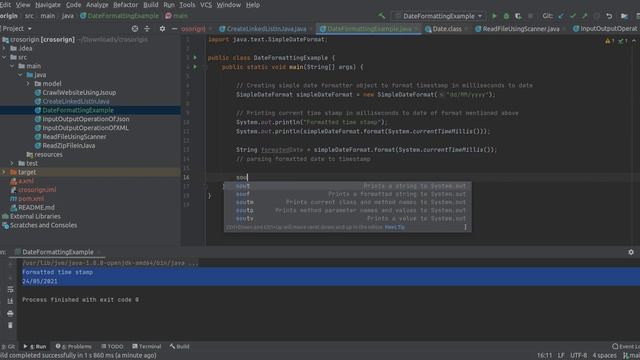The height and width of the screenshot is (360, 640).
Task: Select opened file target icon in Project panel
Action: tap(135, 29)
